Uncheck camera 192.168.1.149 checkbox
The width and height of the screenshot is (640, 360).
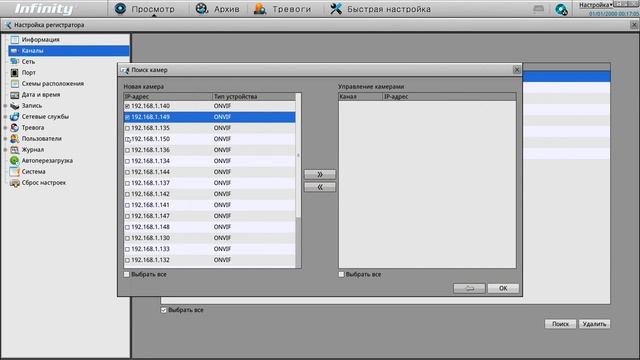pos(127,117)
